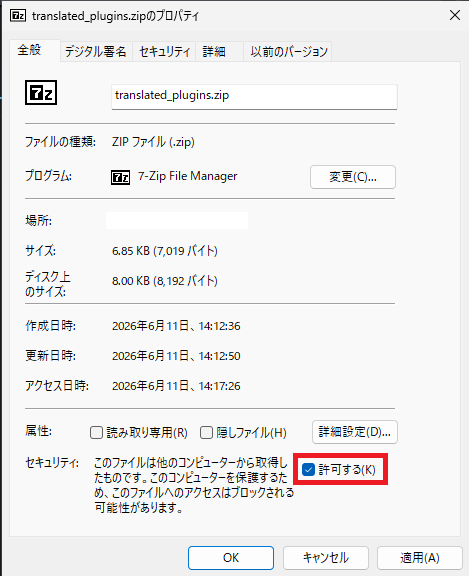Switch to the デジタル署名 tab

(96, 52)
